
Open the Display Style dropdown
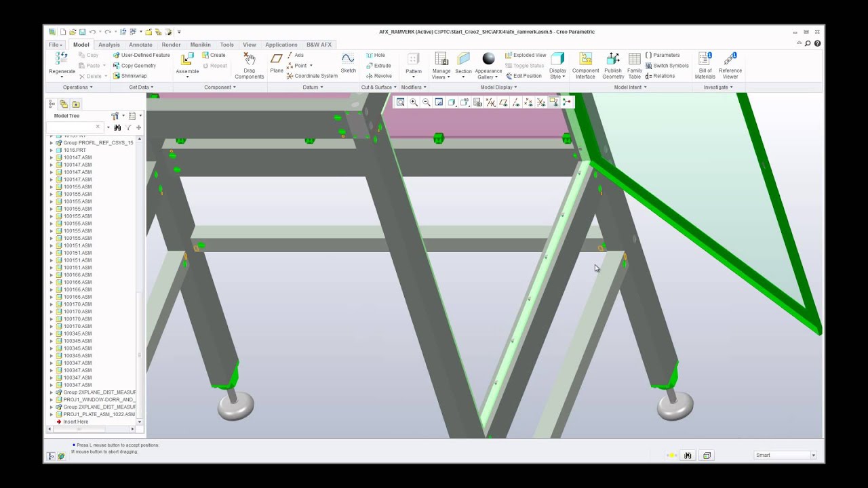point(557,73)
